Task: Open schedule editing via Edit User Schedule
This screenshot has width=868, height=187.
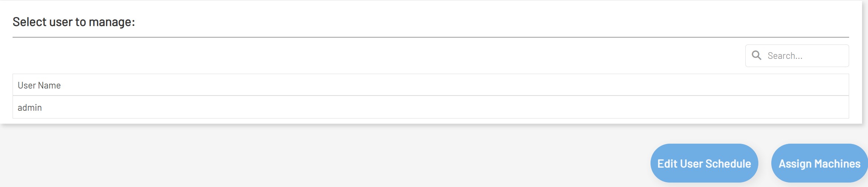Action: [x=704, y=163]
